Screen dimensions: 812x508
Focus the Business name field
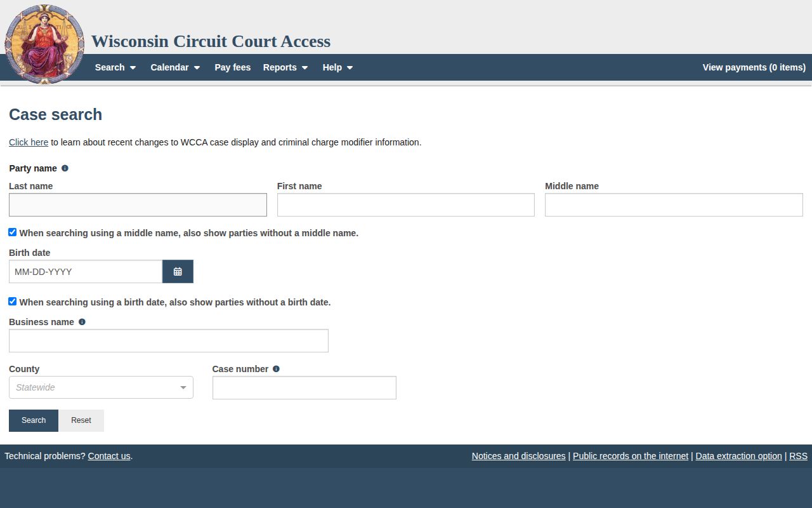click(x=169, y=341)
